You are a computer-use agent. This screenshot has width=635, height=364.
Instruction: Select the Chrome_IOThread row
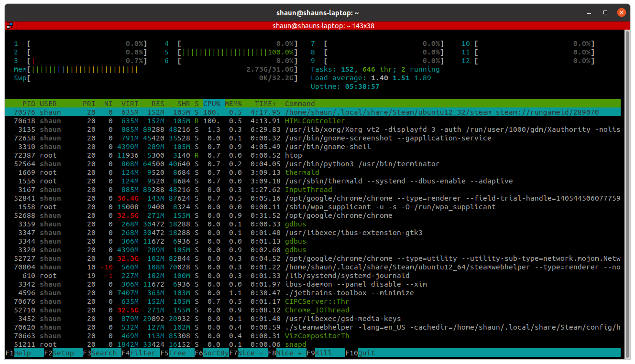point(313,310)
